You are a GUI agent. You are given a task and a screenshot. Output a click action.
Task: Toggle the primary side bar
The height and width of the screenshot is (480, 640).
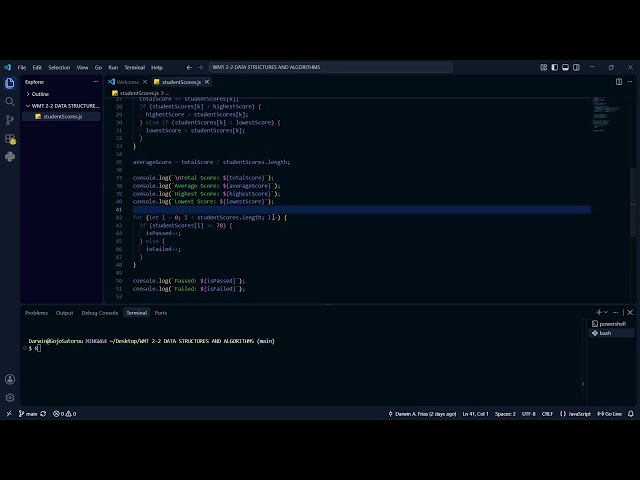[x=554, y=67]
